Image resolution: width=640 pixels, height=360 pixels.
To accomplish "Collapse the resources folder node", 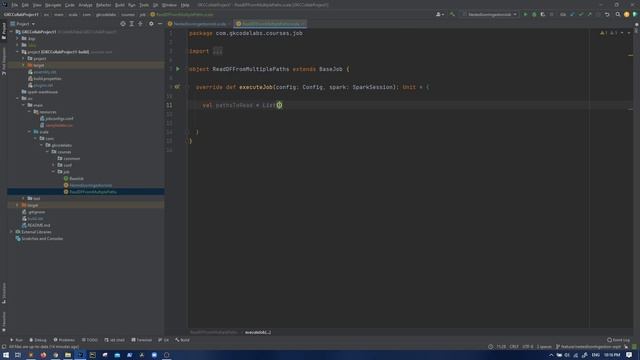I will [29, 111].
